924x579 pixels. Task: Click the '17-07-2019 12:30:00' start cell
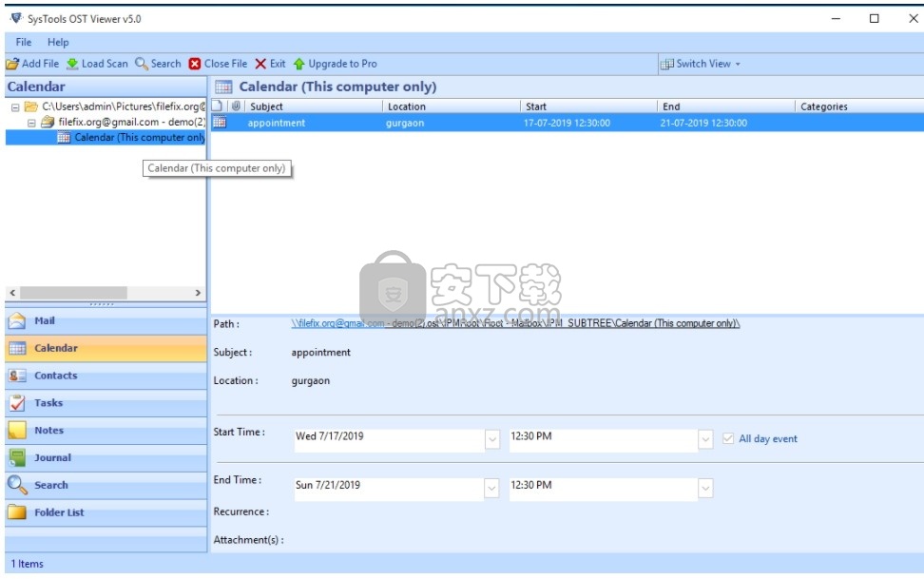[x=567, y=123]
